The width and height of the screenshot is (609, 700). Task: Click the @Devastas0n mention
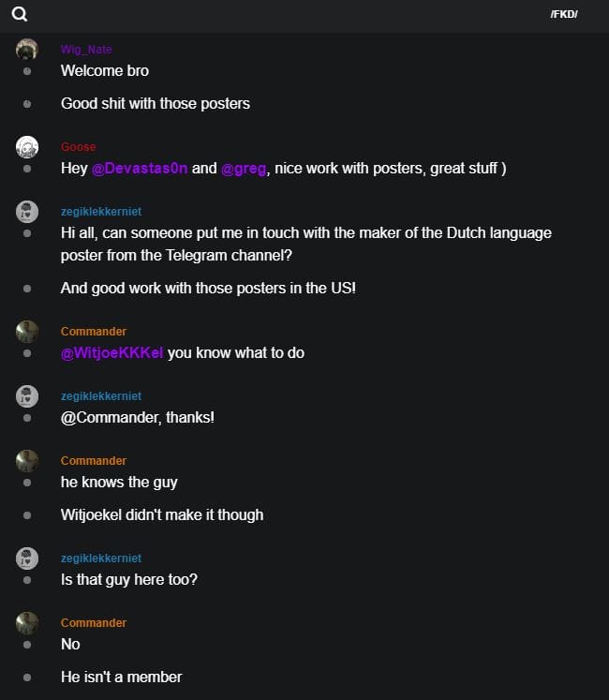tap(140, 169)
